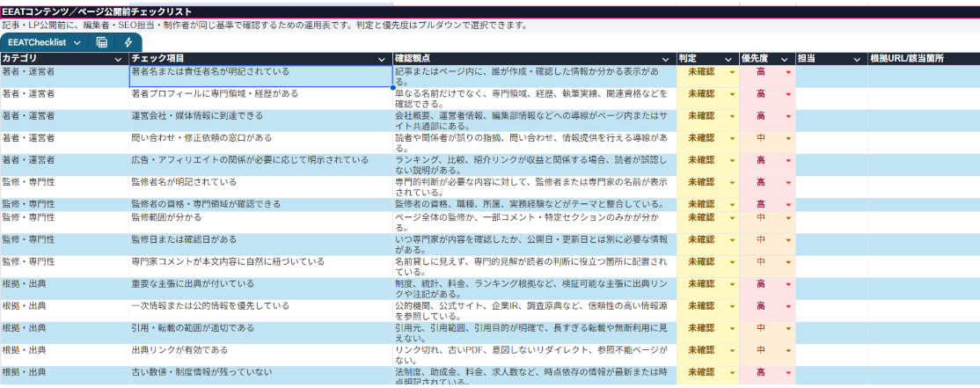
Task: Open 優先度 dropdown for 出典リンクが有効である
Action: (788, 350)
